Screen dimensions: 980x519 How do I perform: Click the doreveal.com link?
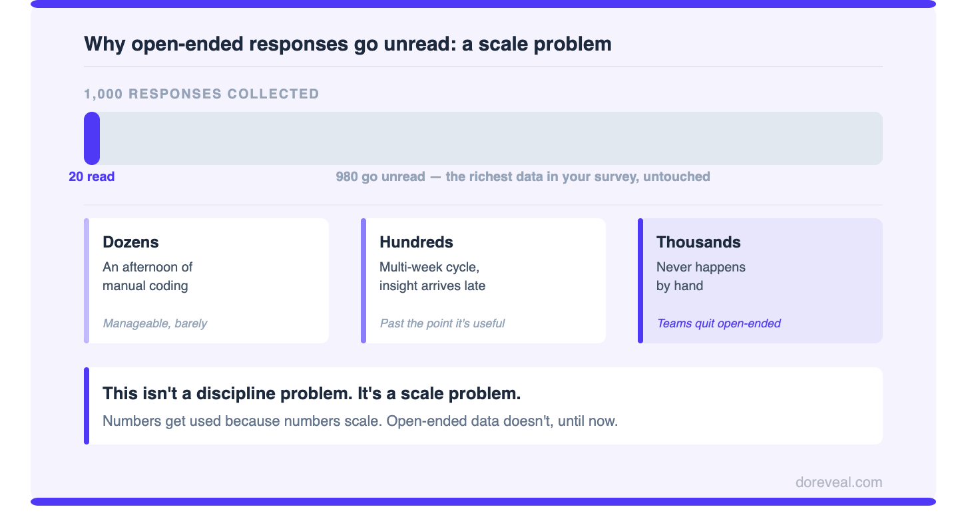(x=839, y=482)
